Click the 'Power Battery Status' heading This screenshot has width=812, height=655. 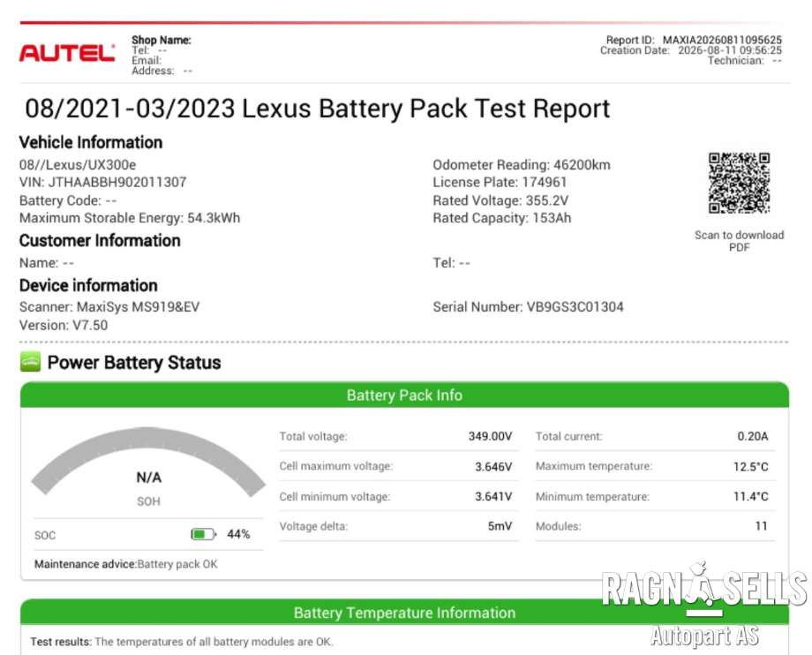point(134,363)
